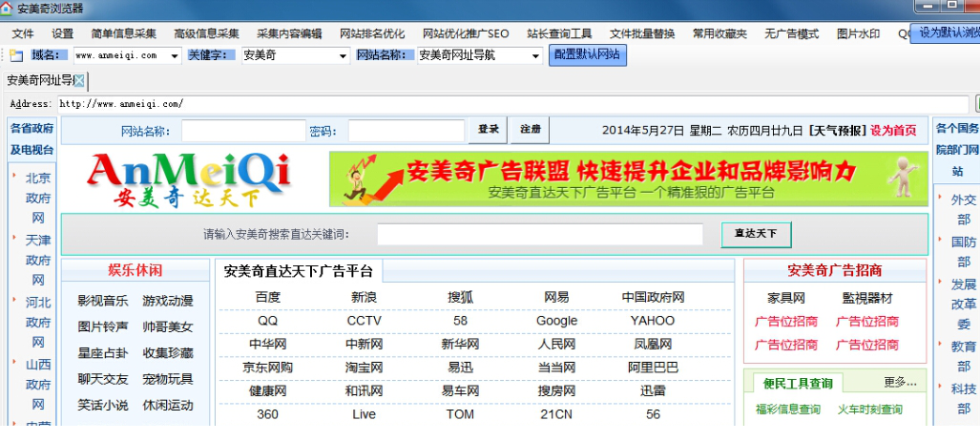Open 火车时刻查询 link
Image resolution: width=980 pixels, height=442 pixels.
pyautogui.click(x=870, y=410)
